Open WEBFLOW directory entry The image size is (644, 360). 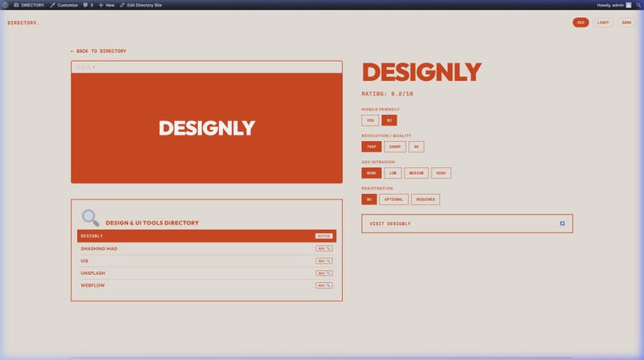click(x=92, y=285)
